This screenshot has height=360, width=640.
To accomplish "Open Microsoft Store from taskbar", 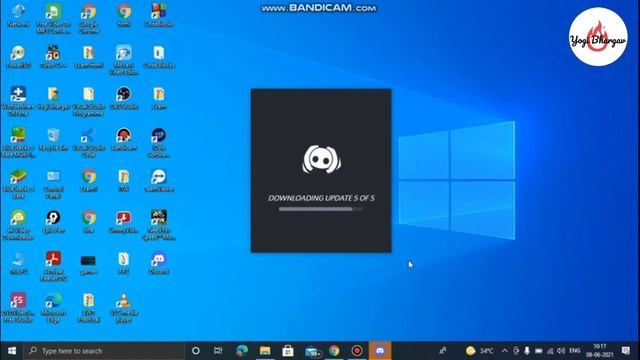I will 288,351.
